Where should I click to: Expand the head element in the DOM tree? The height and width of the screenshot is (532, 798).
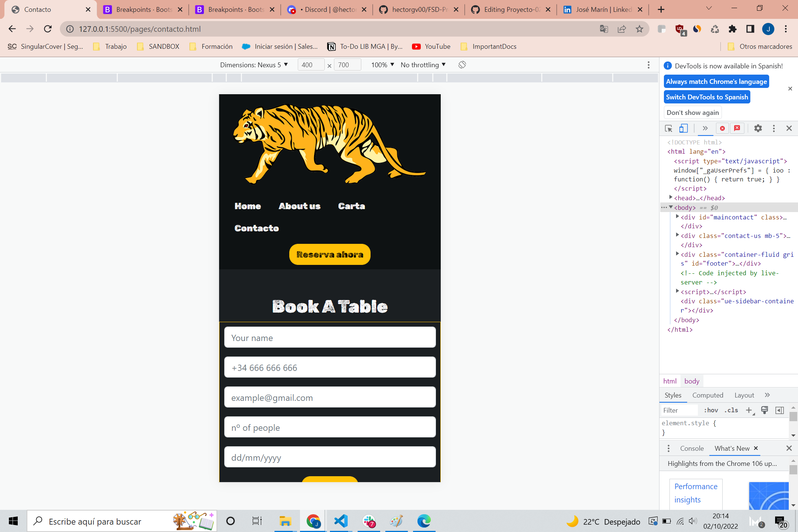(x=671, y=197)
